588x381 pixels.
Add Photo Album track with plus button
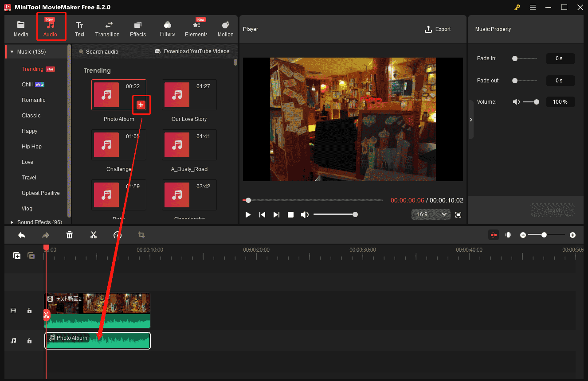pyautogui.click(x=141, y=105)
